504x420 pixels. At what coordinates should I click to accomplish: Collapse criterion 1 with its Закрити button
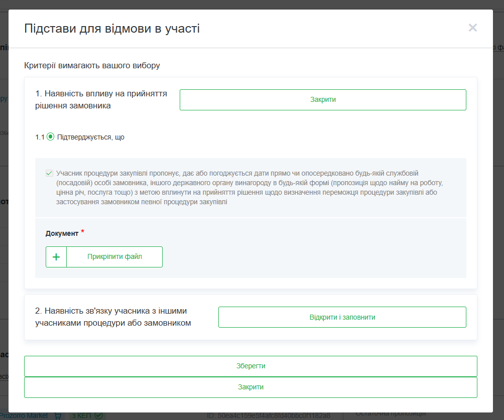(323, 100)
